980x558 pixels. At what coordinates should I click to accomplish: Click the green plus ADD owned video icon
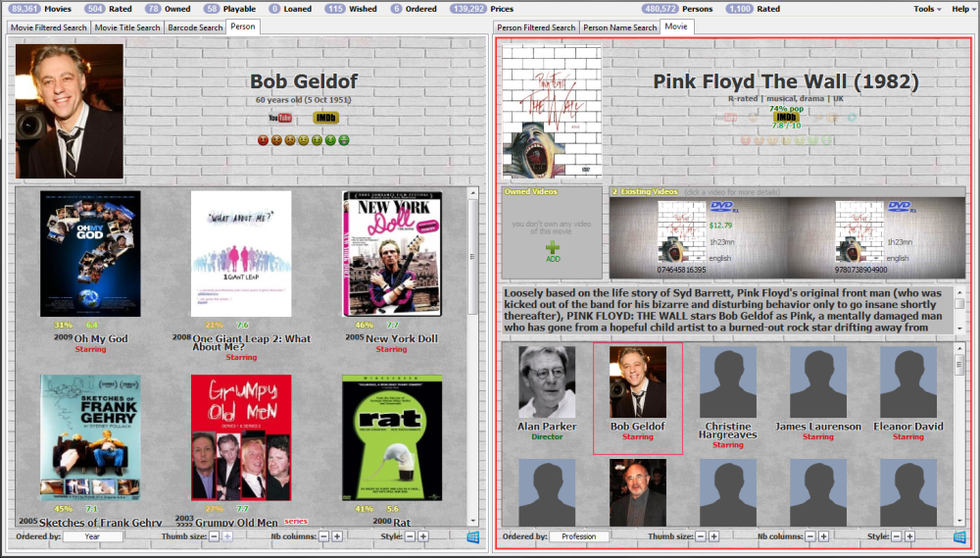pyautogui.click(x=553, y=248)
